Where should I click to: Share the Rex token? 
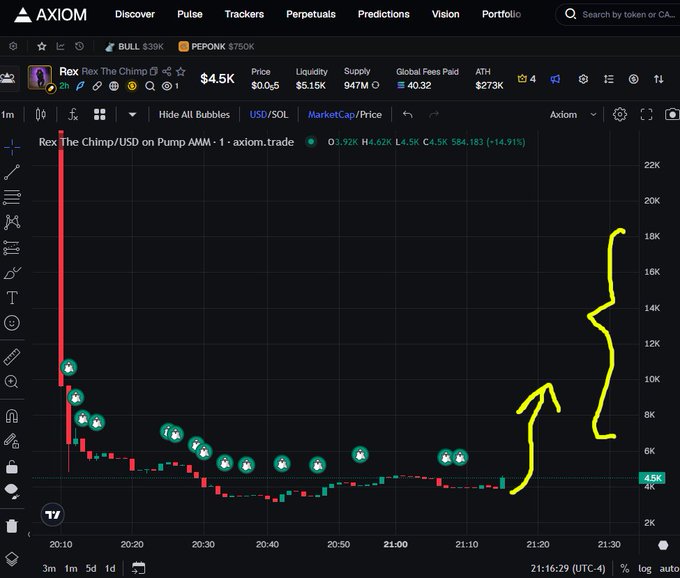(x=167, y=71)
